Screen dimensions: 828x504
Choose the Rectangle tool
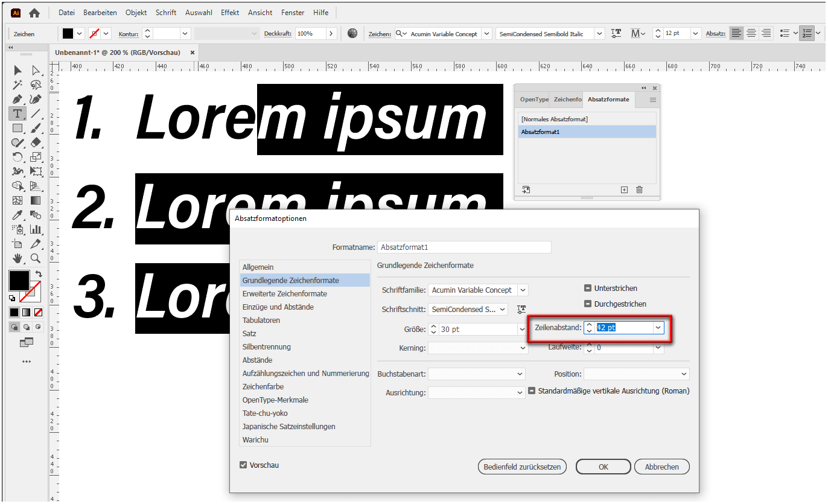pos(18,128)
